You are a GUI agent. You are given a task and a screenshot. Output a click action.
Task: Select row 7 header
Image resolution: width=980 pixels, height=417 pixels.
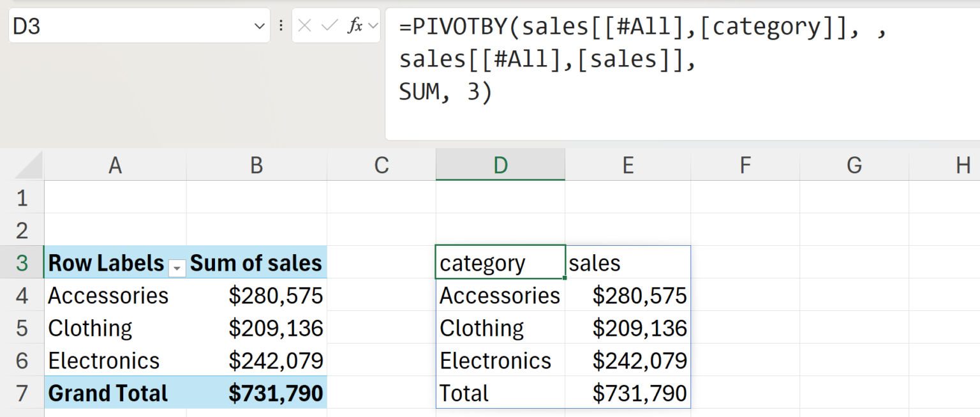[x=22, y=393]
